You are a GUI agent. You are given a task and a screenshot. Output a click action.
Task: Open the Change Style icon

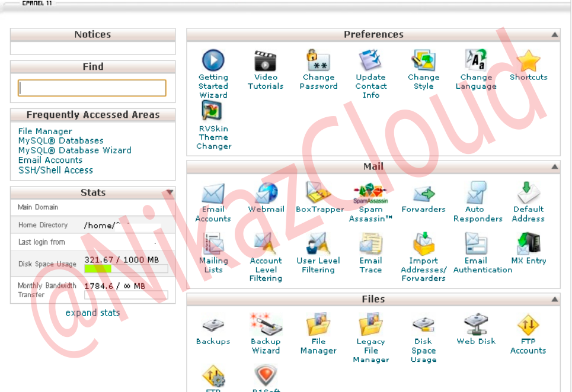click(x=423, y=60)
